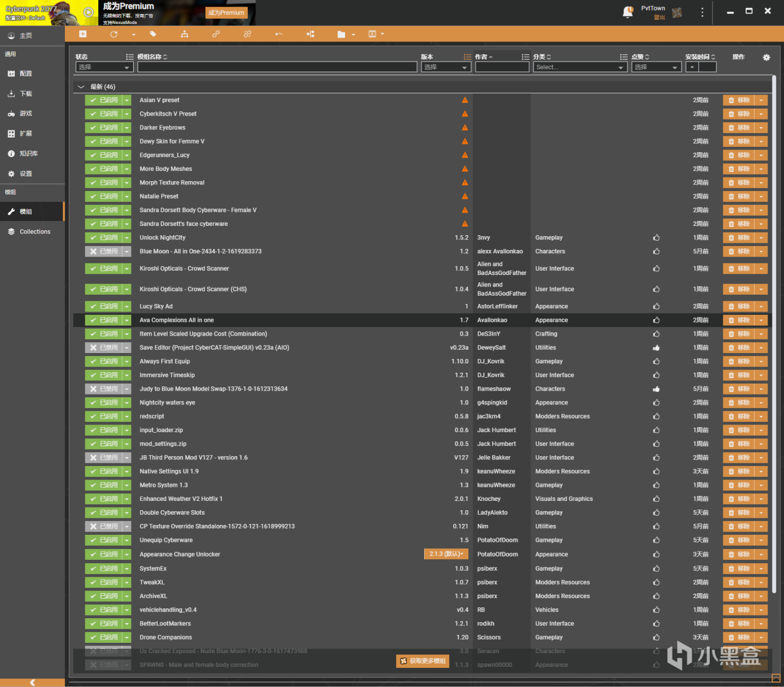This screenshot has height=687, width=784.
Task: Open version dropdown for Appearance Change Unlocker
Action: click(x=446, y=554)
